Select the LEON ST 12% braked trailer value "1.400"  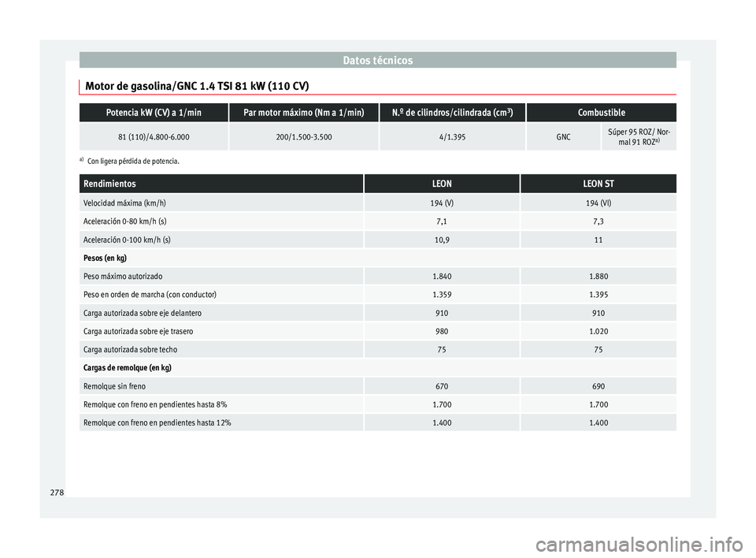coord(598,423)
